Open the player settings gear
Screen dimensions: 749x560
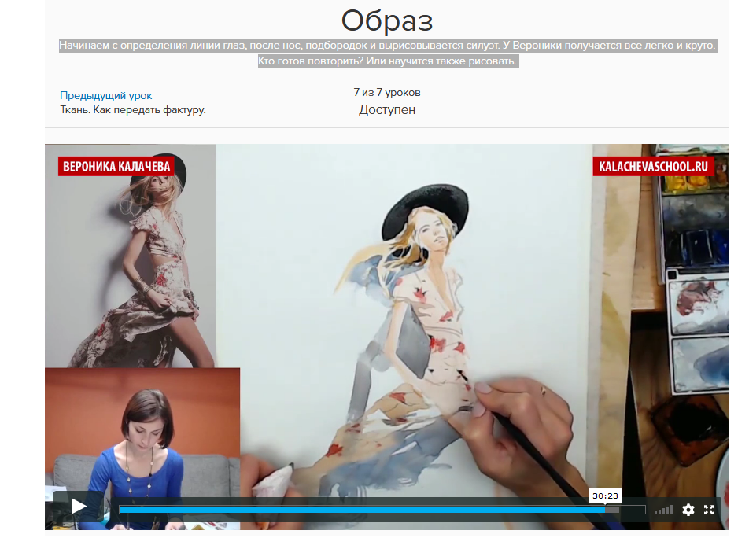pos(688,510)
